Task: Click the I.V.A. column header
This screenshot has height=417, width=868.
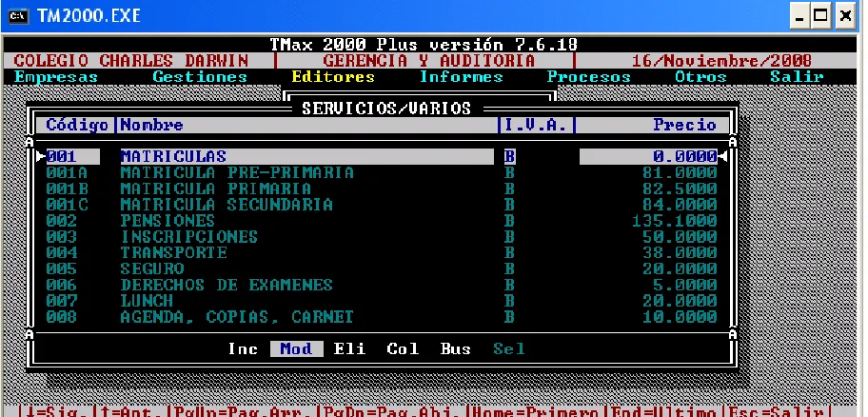Action: coord(536,125)
